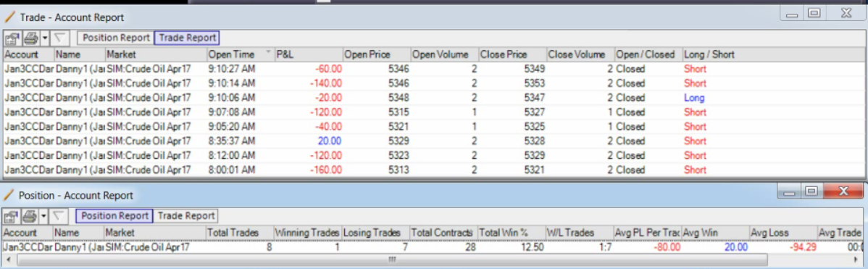
Task: Switch to Position Report tab in Trade window
Action: click(115, 38)
